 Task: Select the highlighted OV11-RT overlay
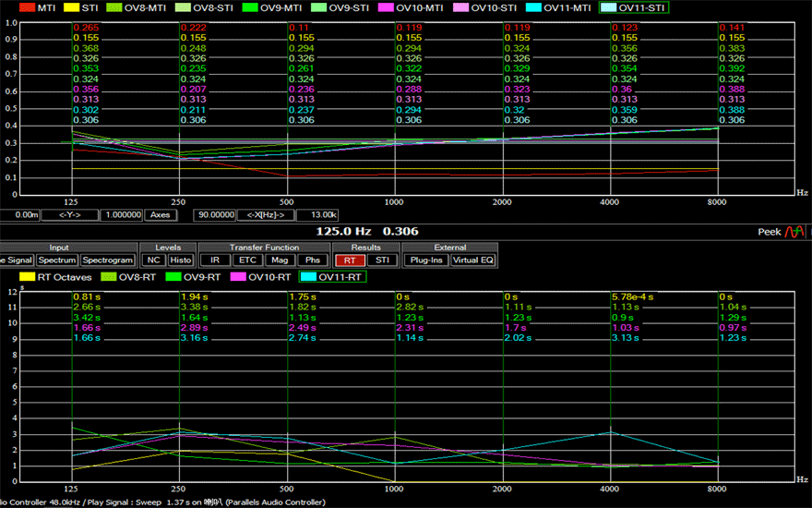[x=332, y=277]
